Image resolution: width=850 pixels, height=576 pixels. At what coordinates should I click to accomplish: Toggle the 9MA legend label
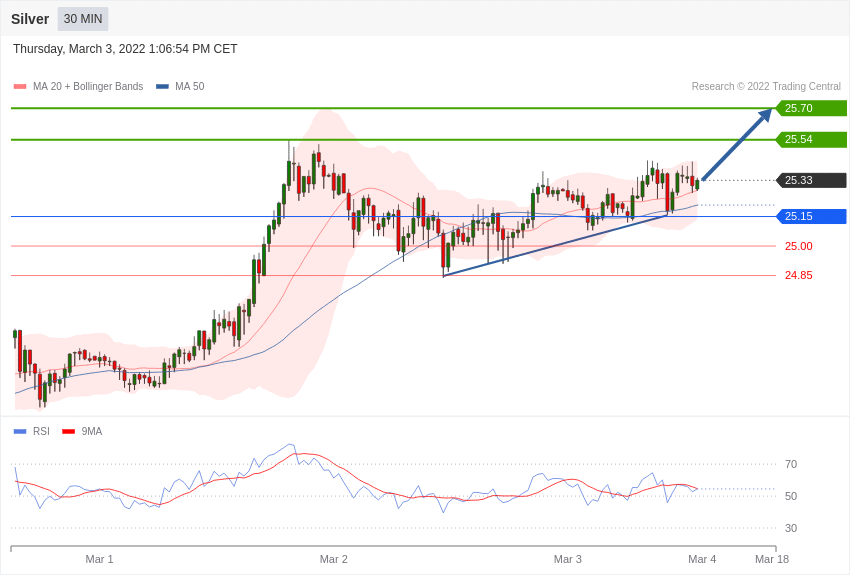point(92,432)
